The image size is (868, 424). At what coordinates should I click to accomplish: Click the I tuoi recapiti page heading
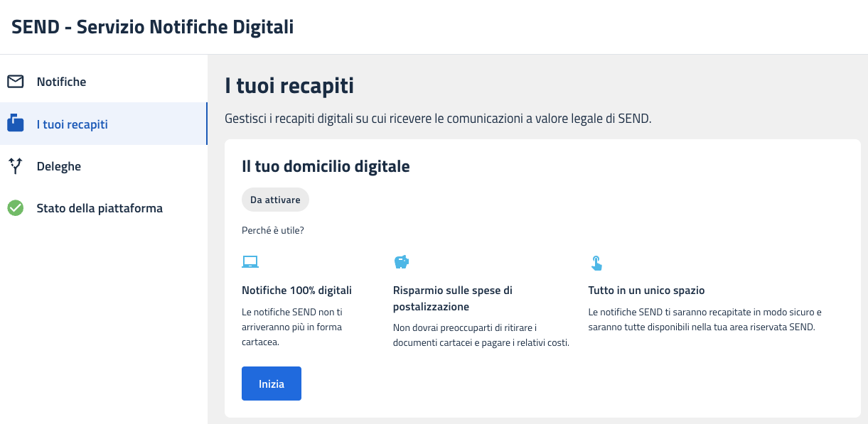[x=289, y=87]
